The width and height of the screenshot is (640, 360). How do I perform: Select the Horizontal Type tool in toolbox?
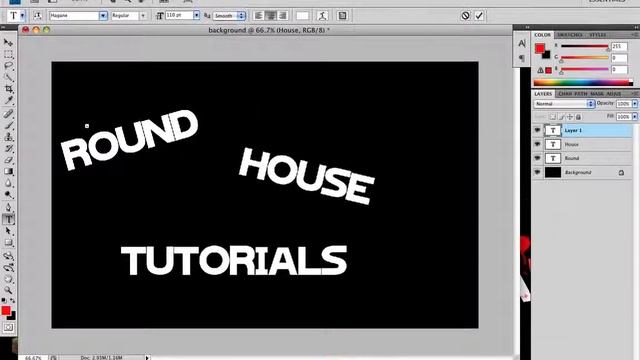(8, 220)
